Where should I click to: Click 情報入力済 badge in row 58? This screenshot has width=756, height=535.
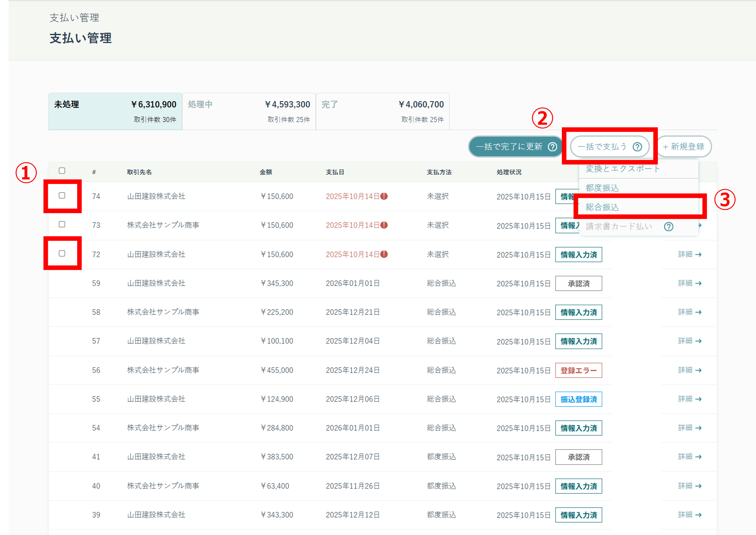click(579, 312)
